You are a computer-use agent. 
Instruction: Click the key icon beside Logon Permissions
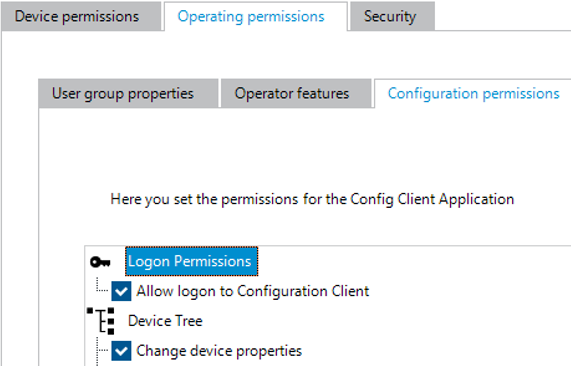(100, 262)
